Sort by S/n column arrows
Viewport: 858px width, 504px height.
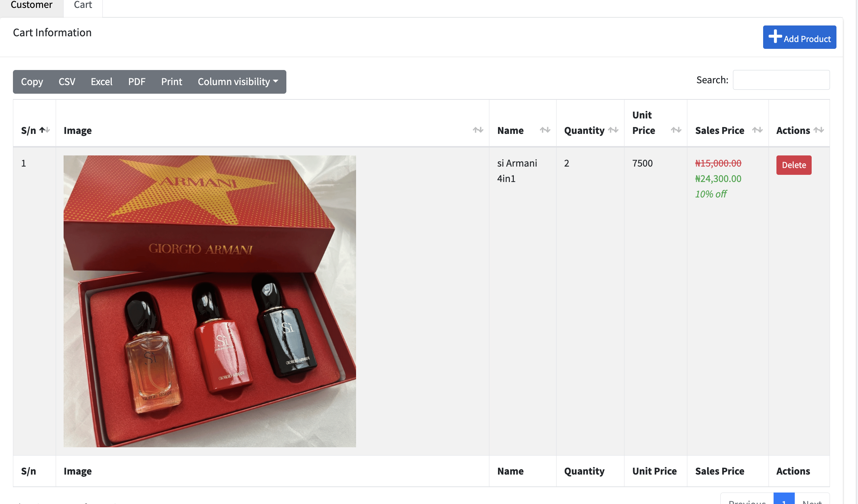pos(45,130)
